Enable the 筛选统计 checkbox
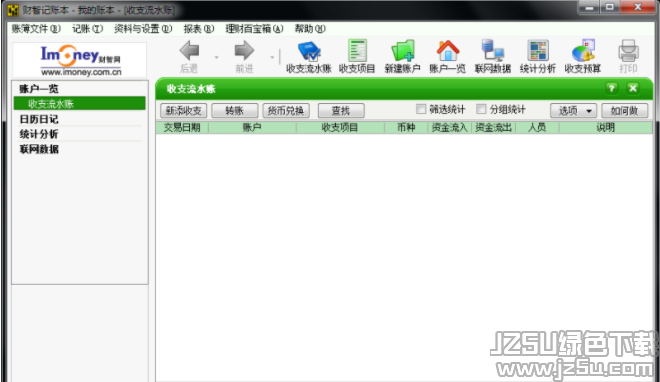The height and width of the screenshot is (382, 660). click(421, 109)
